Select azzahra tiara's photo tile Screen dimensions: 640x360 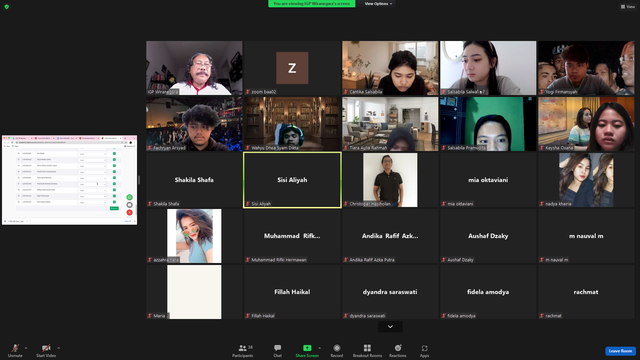194,236
